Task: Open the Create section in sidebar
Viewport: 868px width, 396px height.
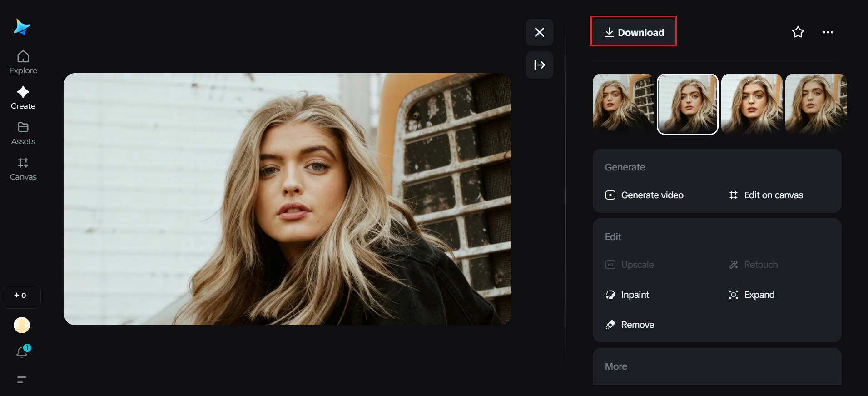Action: (x=23, y=98)
